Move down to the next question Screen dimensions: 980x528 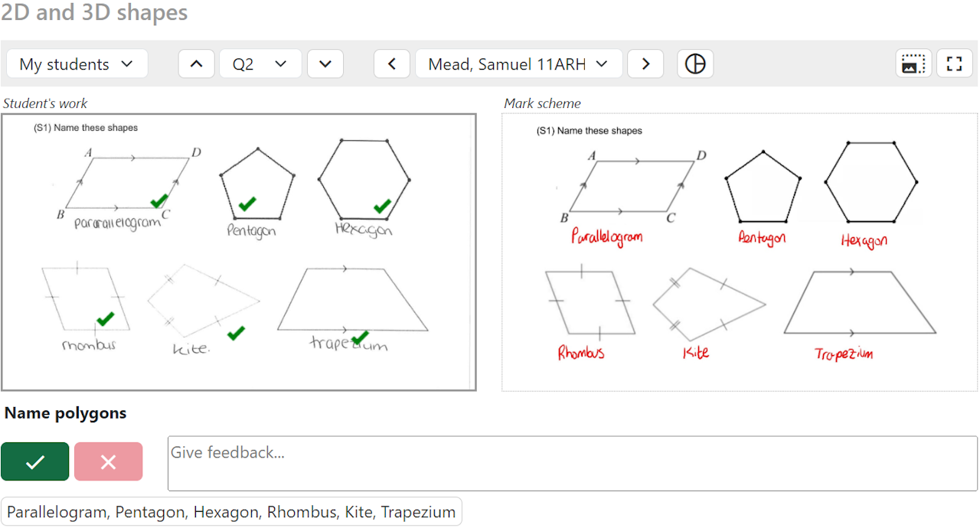point(325,64)
